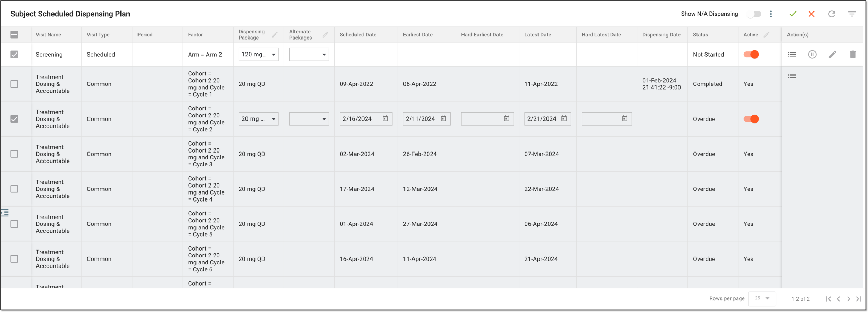Open calendar for Latest Date 2/21/2024
This screenshot has height=312, width=868.
(564, 118)
